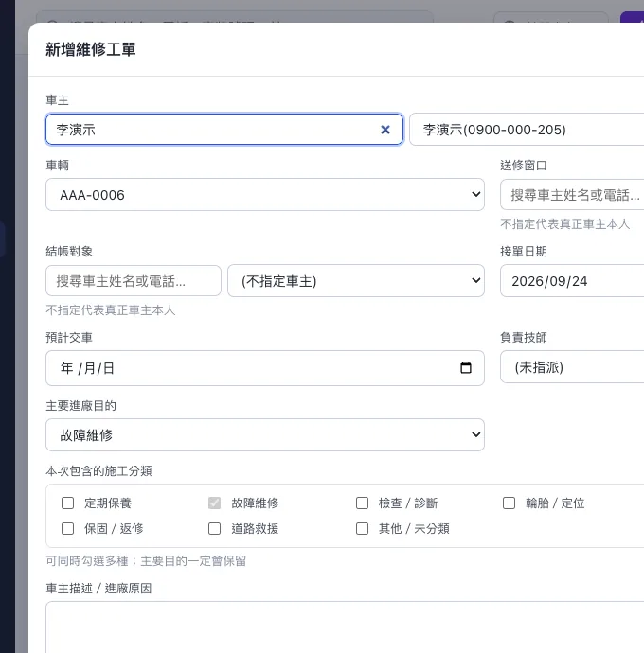This screenshot has width=644, height=653.
Task: Check the 輪胎 / 定位 checkbox
Action: pyautogui.click(x=509, y=503)
